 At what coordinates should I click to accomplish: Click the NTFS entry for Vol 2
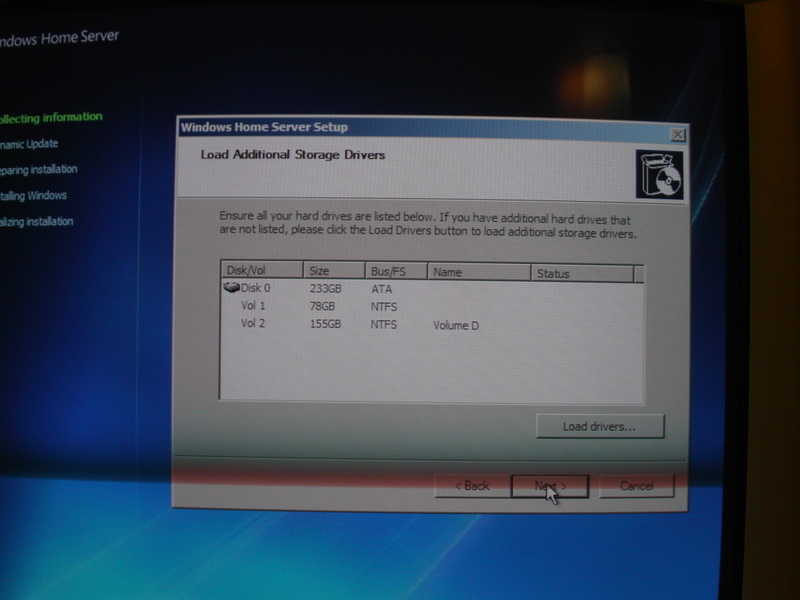(x=384, y=324)
